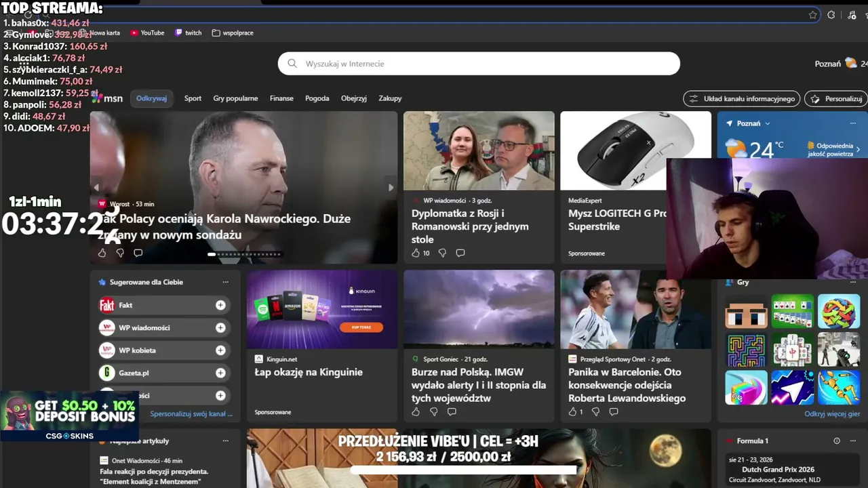The width and height of the screenshot is (868, 488).
Task: Open more options for Najlepsze artykuły
Action: 226,441
